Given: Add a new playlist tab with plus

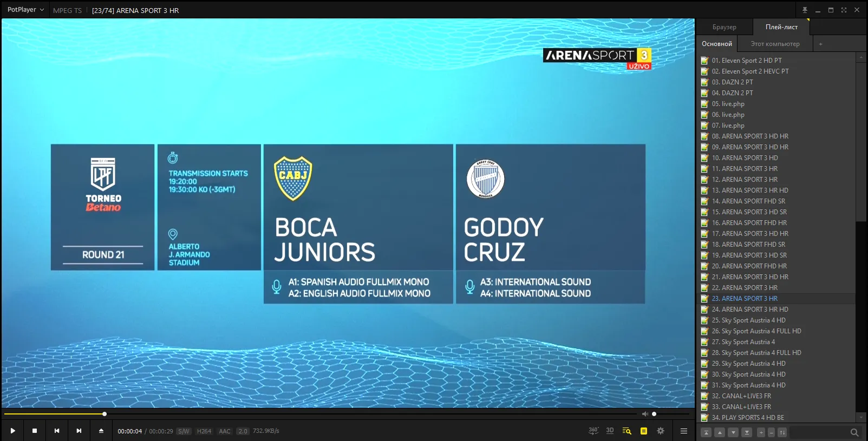Looking at the screenshot, I should pos(820,44).
